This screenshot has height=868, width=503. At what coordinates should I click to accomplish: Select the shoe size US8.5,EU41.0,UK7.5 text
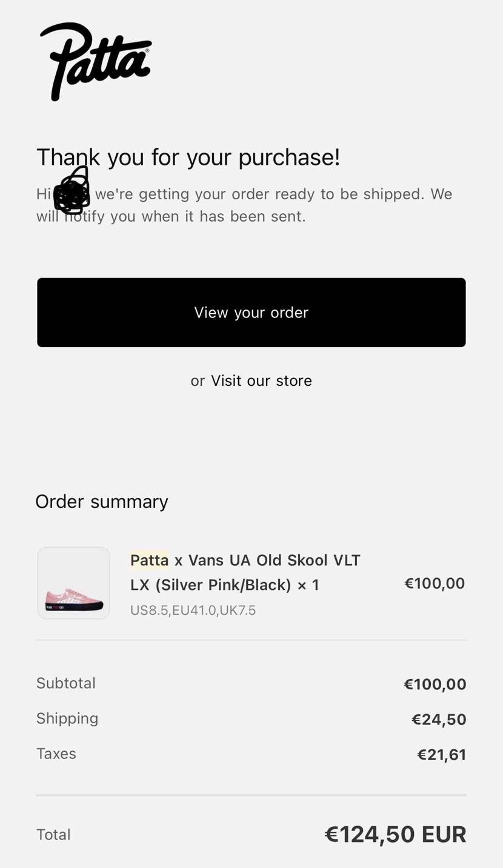193,610
